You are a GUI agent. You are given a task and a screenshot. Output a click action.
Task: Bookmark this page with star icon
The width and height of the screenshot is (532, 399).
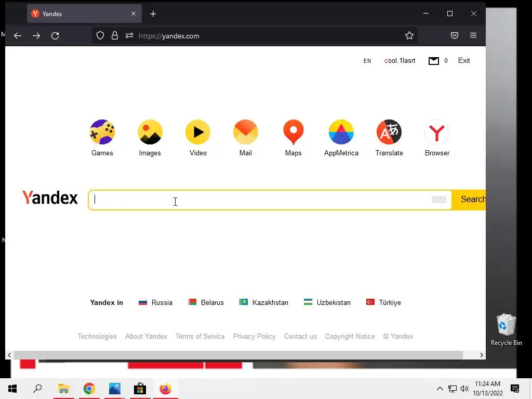pyautogui.click(x=409, y=36)
